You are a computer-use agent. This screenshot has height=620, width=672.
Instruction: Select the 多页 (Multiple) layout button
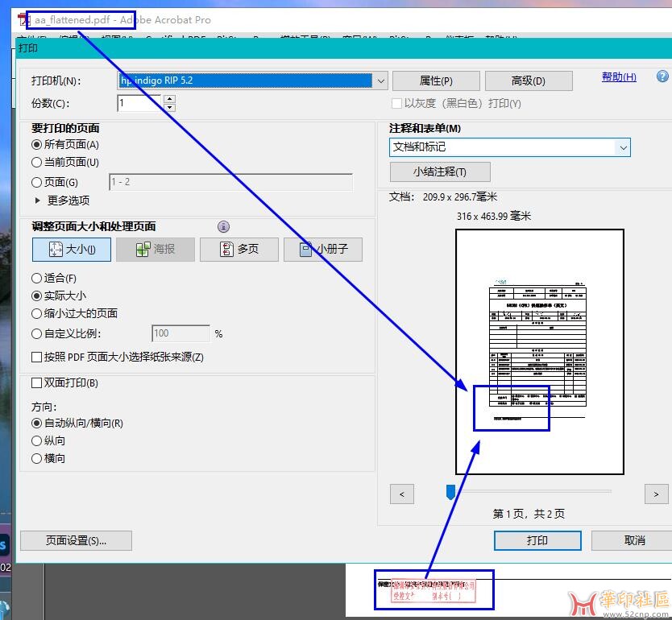click(239, 250)
